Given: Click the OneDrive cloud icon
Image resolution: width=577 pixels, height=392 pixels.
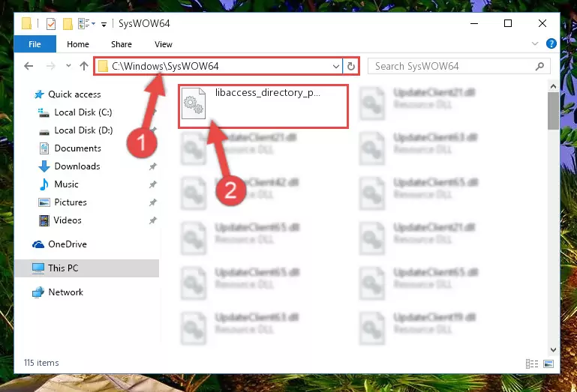Looking at the screenshot, I should click(x=38, y=244).
